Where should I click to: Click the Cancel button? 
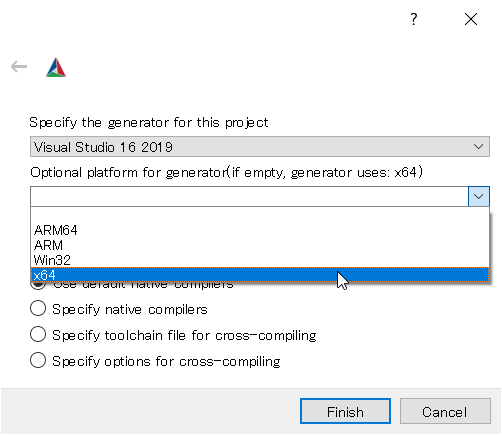point(445,411)
